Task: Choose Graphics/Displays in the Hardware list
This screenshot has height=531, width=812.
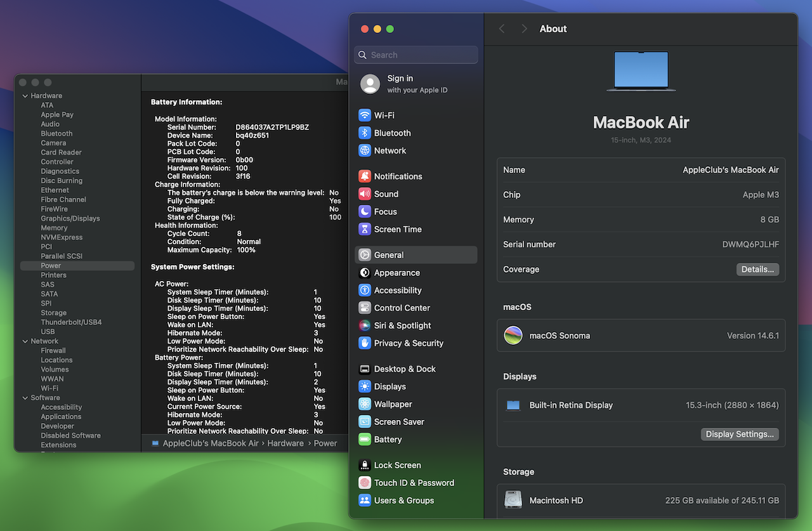Action: coord(70,218)
